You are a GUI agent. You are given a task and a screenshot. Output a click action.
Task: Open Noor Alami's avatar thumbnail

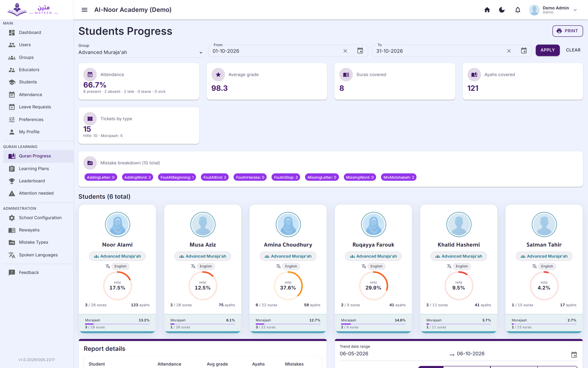118,224
